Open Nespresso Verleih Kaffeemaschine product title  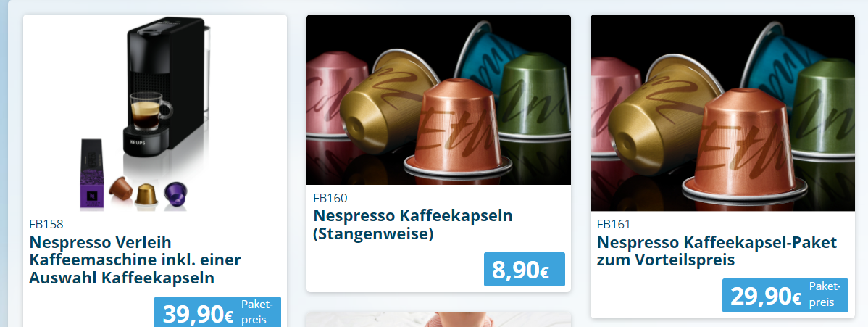[135, 260]
